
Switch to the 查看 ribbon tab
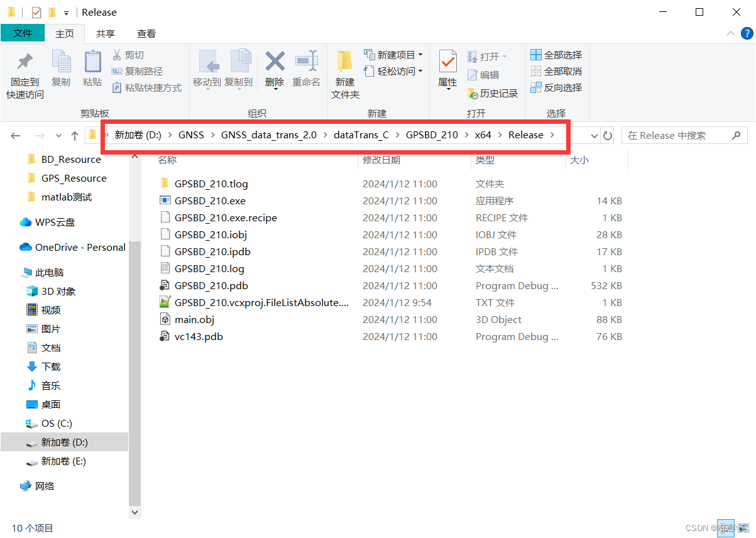146,33
